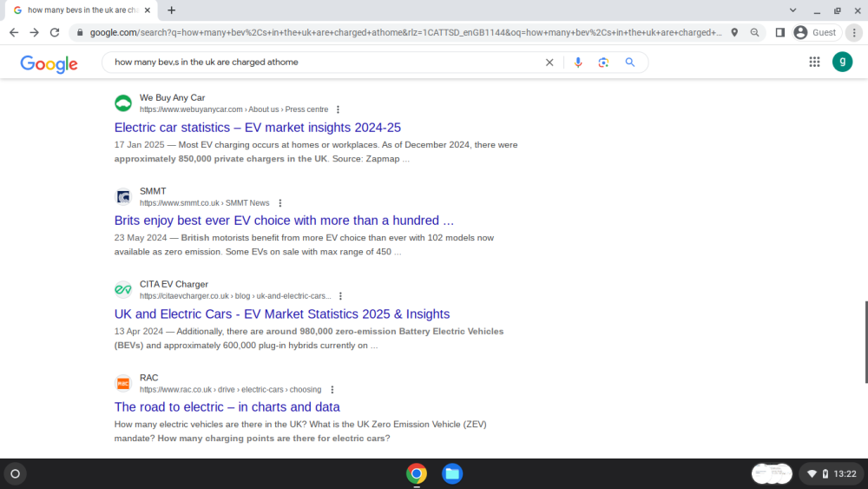Click the CITA EV Charger site favicon
Image resolution: width=868 pixels, height=489 pixels.
click(x=123, y=289)
